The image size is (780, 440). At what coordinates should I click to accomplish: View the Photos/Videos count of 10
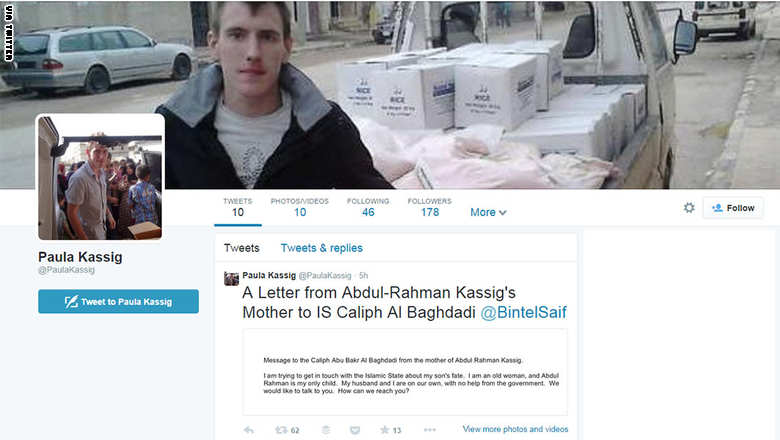[x=300, y=207]
